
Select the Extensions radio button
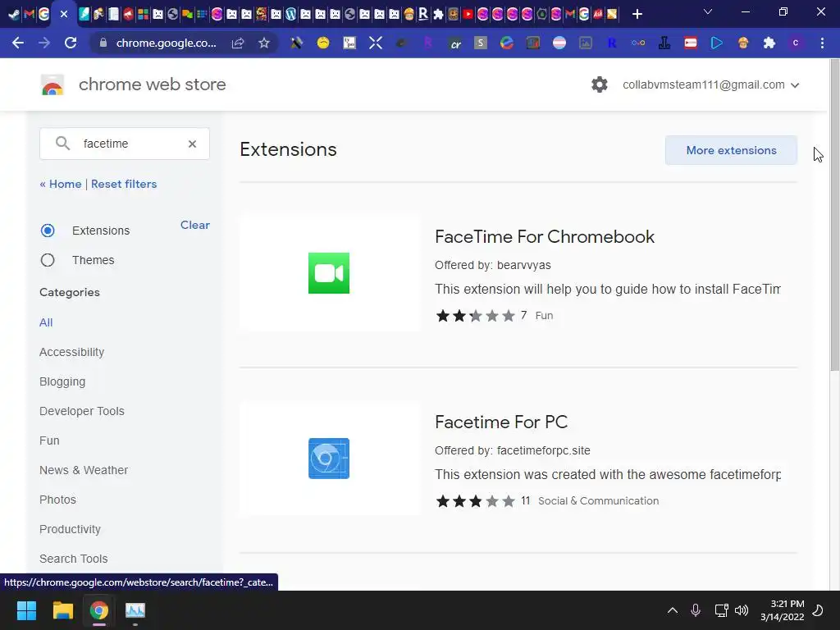[48, 231]
